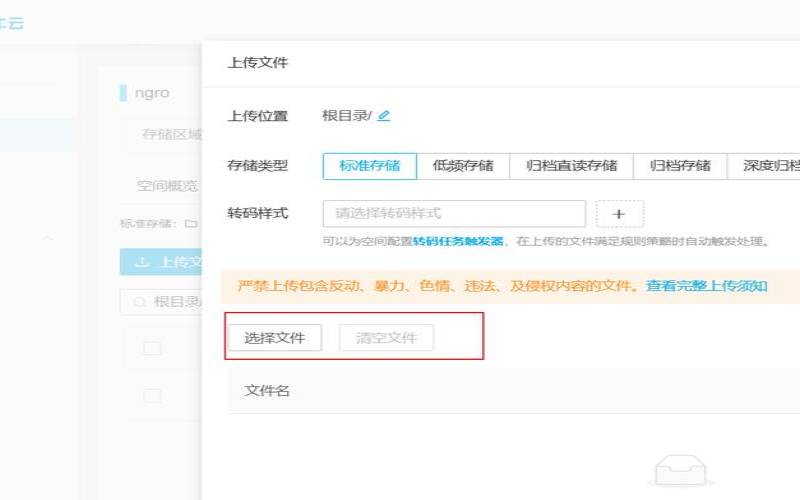The image size is (800, 500).
Task: Select the 低频存储 storage type
Action: pyautogui.click(x=462, y=166)
